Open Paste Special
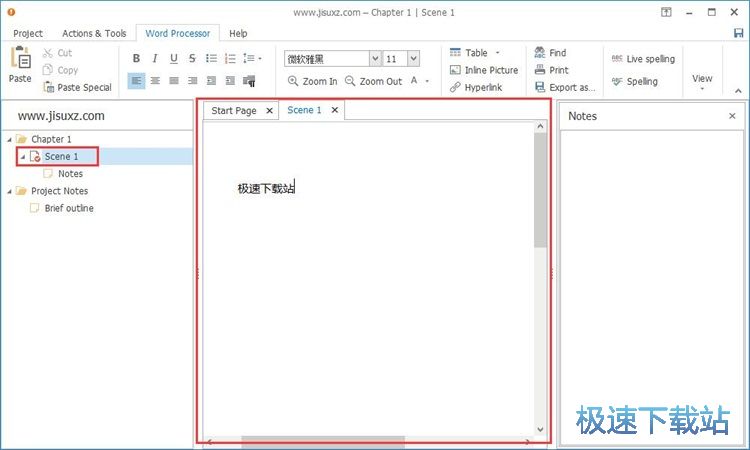Screen dimensions: 750x450 tap(77, 88)
